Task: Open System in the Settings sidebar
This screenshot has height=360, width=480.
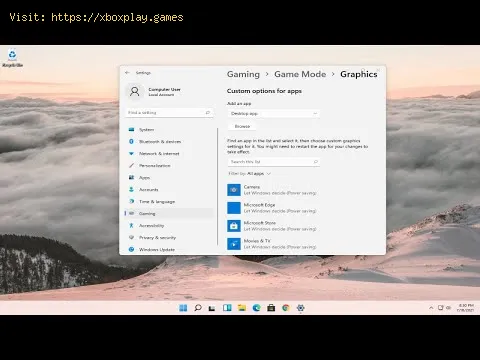Action: (x=169, y=129)
